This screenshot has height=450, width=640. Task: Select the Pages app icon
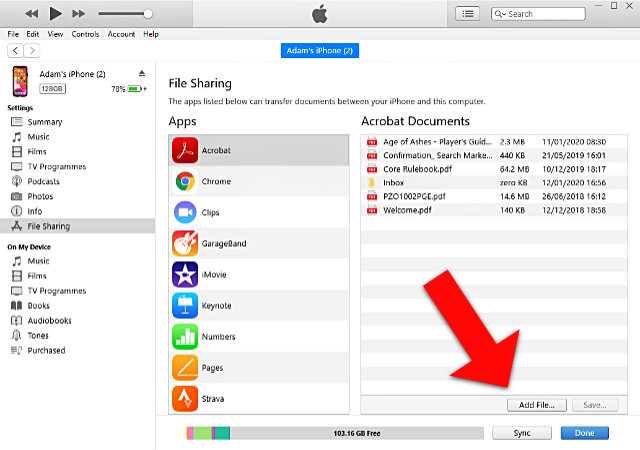tap(185, 368)
